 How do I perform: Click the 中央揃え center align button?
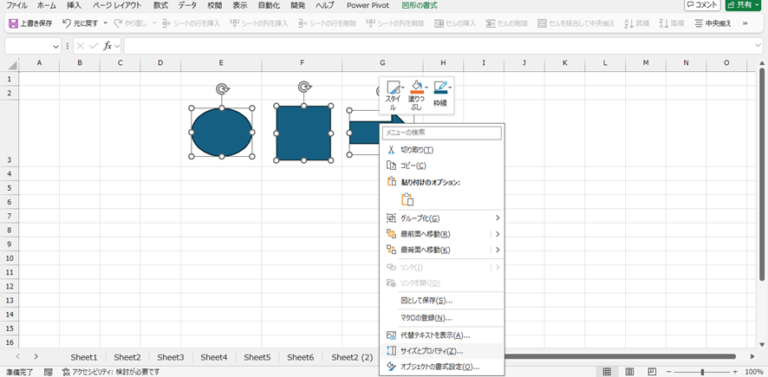tap(713, 23)
